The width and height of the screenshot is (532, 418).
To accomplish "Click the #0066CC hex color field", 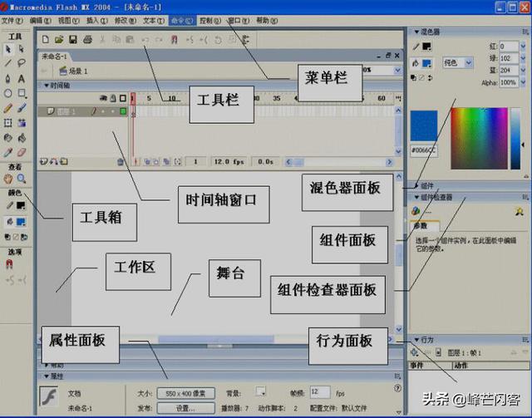I will (x=424, y=150).
